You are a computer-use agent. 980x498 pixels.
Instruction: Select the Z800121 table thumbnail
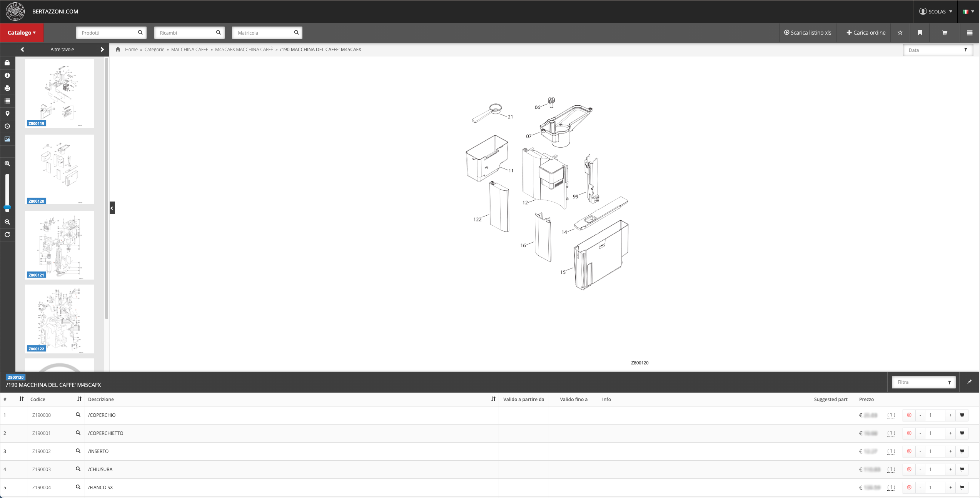click(60, 245)
